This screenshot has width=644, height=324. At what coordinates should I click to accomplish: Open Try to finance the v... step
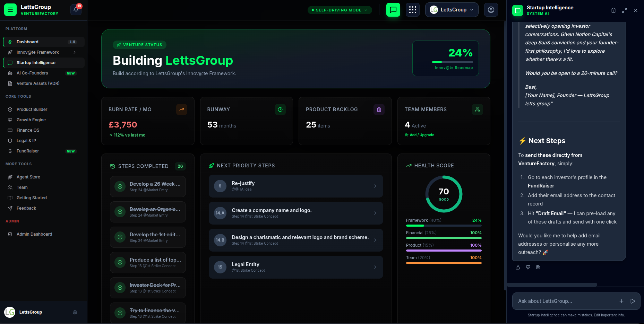[148, 313]
